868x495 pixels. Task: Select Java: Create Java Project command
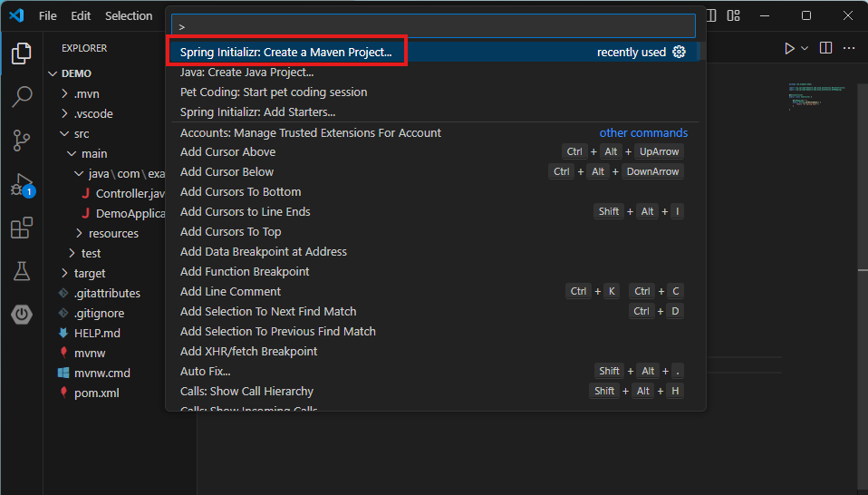pyautogui.click(x=435, y=72)
